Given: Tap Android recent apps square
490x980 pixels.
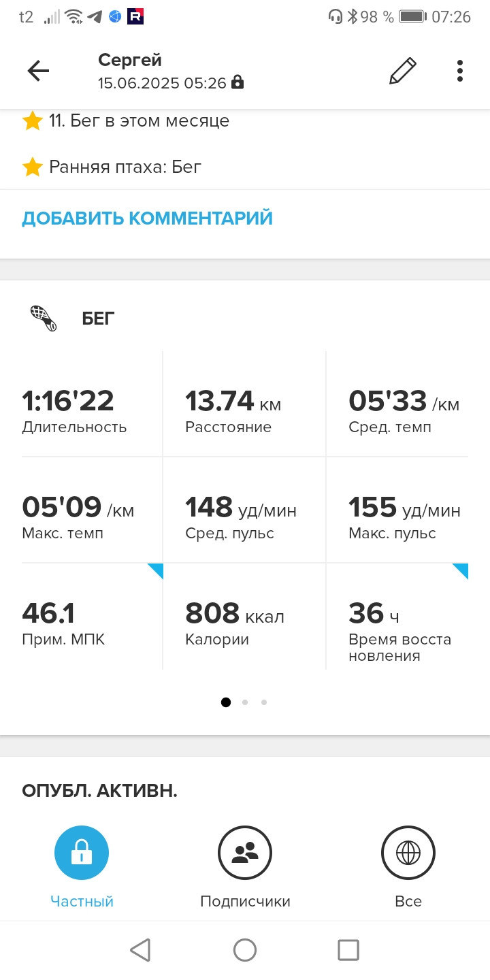Looking at the screenshot, I should point(348,949).
